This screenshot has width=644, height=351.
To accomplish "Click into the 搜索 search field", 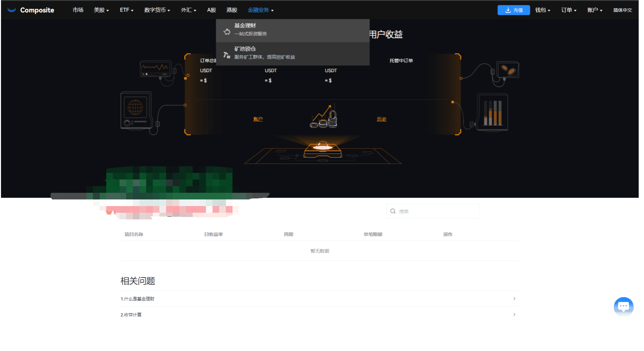I will coord(437,211).
